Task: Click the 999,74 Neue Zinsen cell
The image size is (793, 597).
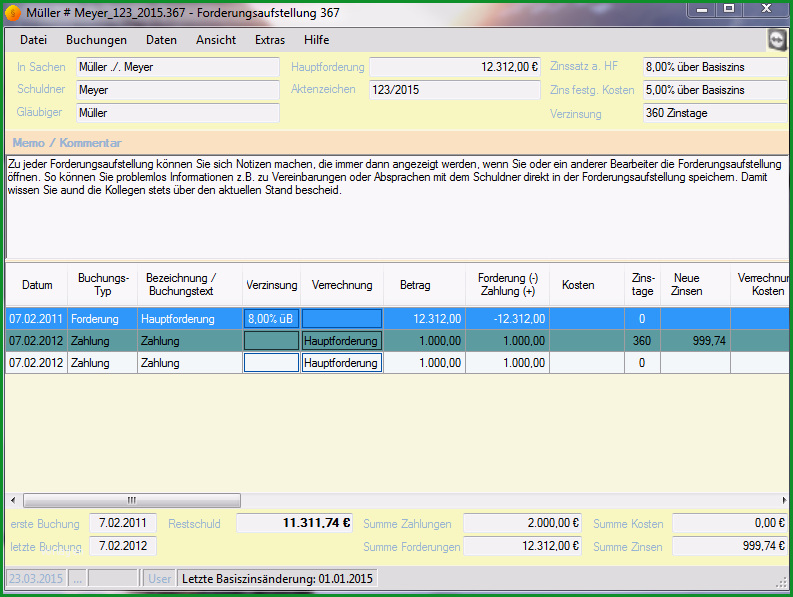Action: click(695, 341)
